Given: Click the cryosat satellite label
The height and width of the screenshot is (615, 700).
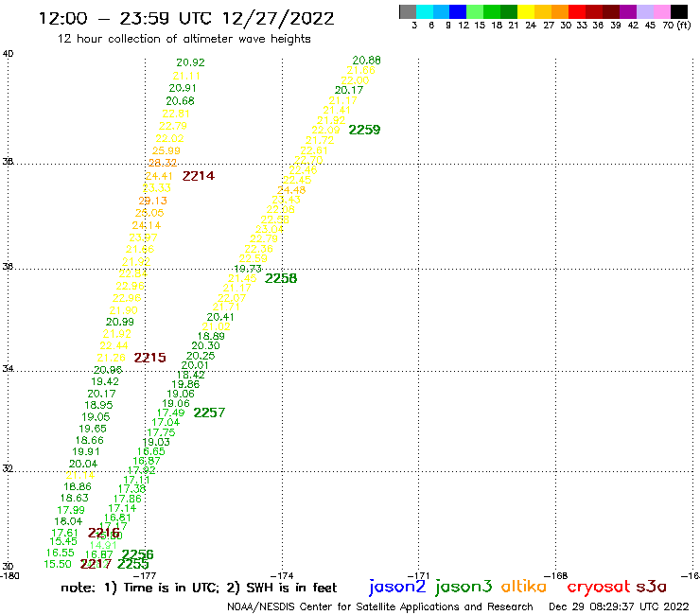Looking at the screenshot, I should pyautogui.click(x=599, y=587).
